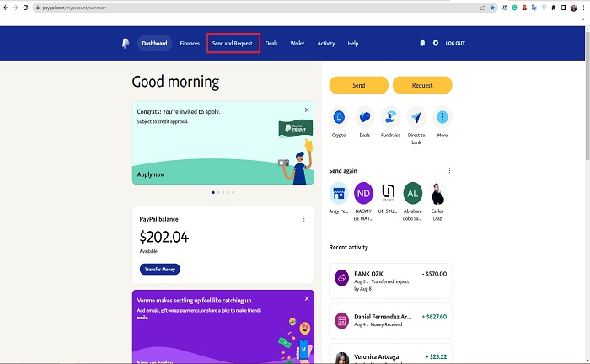Open the notifications bell icon
Image resolution: width=590 pixels, height=364 pixels.
point(422,43)
